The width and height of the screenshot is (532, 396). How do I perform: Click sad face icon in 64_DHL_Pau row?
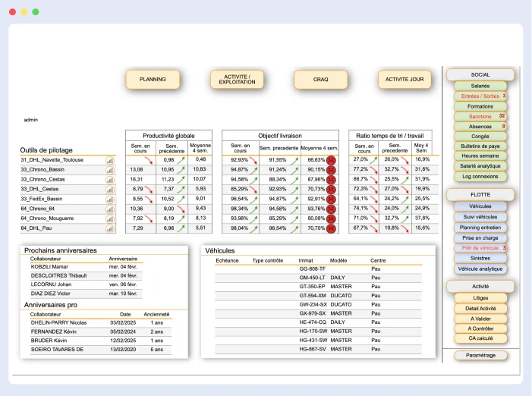(331, 228)
